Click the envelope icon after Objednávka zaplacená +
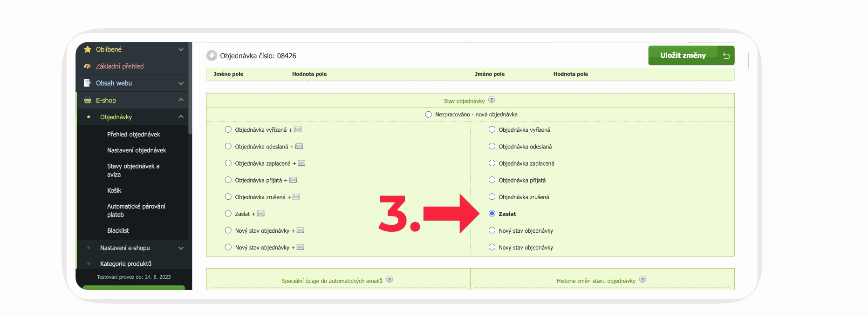The image size is (868, 317). tap(301, 163)
